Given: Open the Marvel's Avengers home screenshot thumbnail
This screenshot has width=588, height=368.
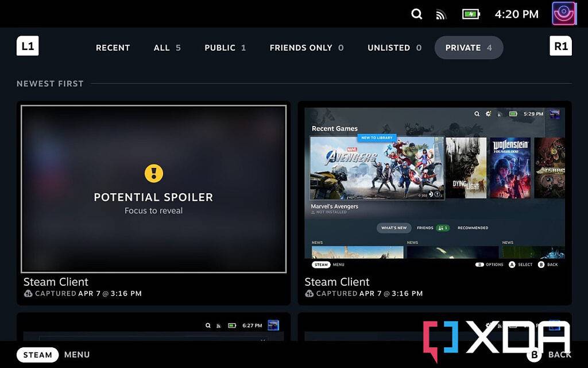Looking at the screenshot, I should [x=435, y=189].
